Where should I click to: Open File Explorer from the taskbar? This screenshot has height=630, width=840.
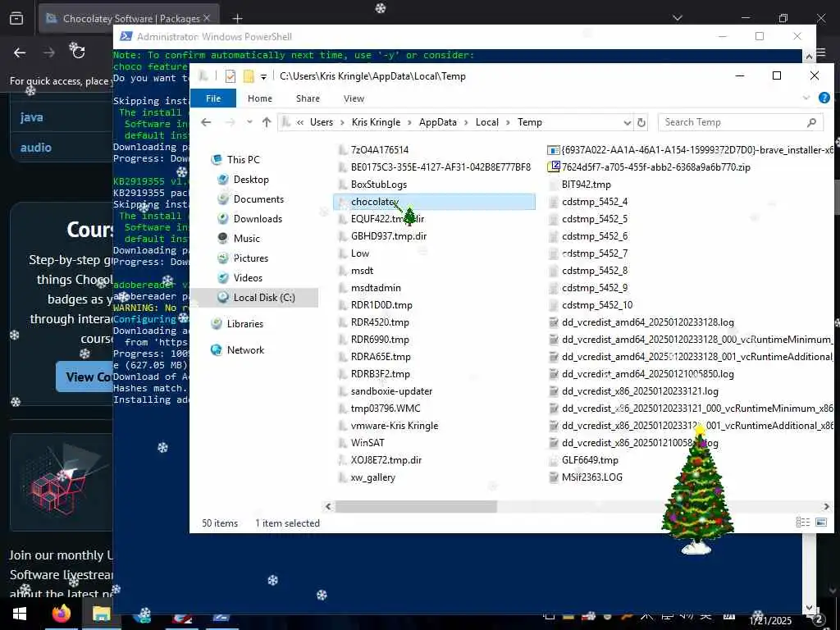click(x=101, y=614)
